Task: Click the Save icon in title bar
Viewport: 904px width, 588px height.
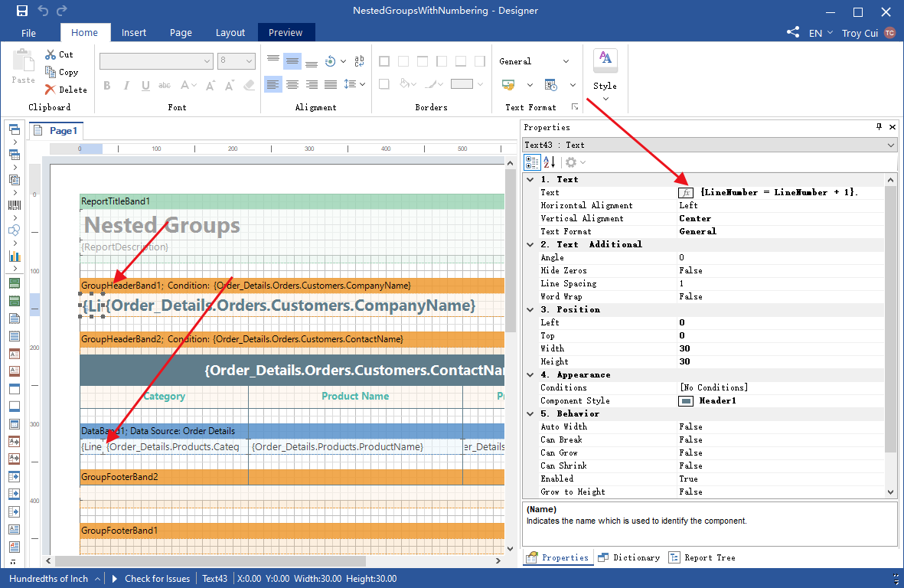Action: pyautogui.click(x=22, y=11)
